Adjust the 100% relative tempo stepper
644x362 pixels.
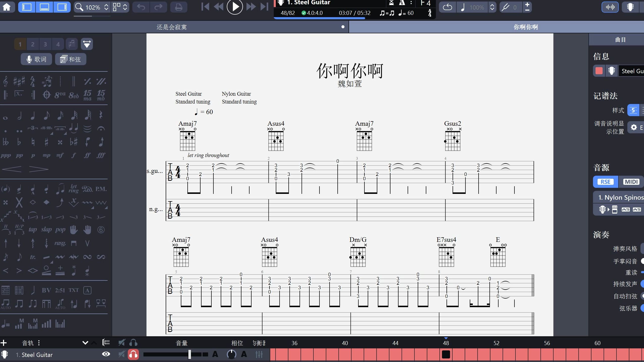(x=492, y=7)
